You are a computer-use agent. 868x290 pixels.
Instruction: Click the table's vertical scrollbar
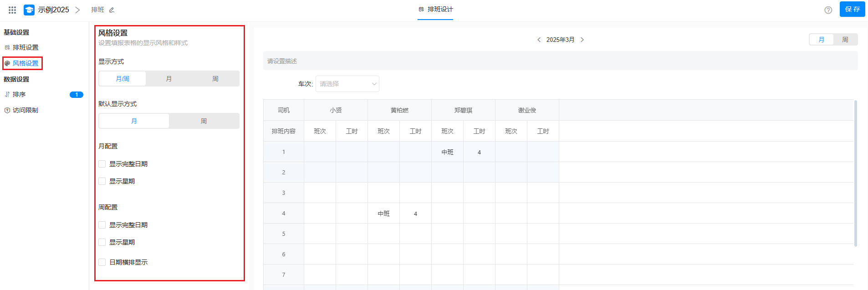pyautogui.click(x=855, y=173)
